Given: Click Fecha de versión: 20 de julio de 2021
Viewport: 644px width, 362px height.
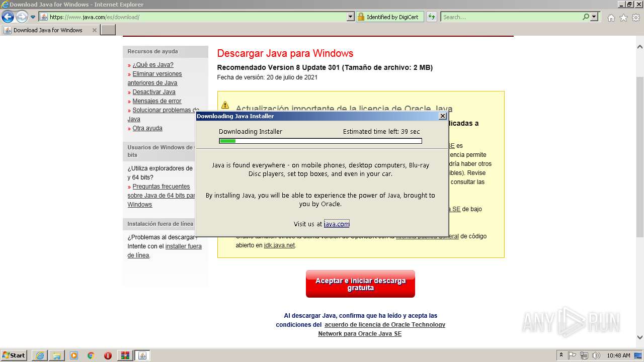Looking at the screenshot, I should (x=267, y=77).
